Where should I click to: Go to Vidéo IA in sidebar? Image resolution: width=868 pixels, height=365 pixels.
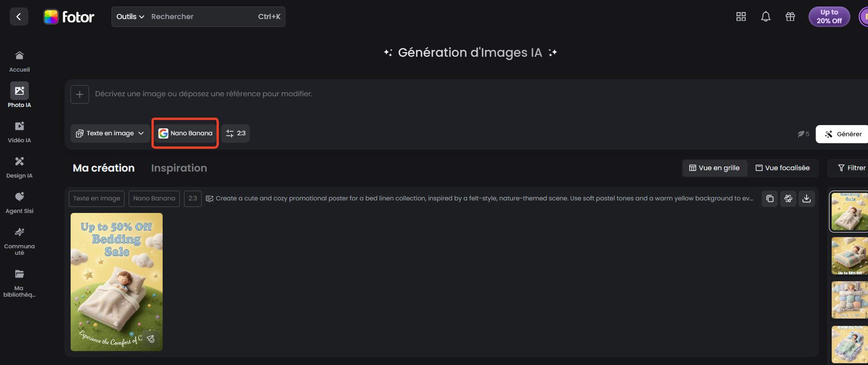click(19, 131)
